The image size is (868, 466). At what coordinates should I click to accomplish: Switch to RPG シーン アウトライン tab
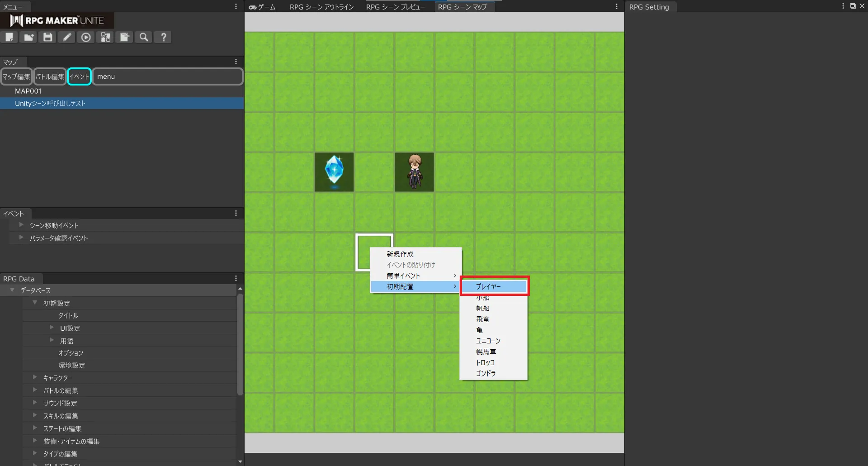pos(322,7)
